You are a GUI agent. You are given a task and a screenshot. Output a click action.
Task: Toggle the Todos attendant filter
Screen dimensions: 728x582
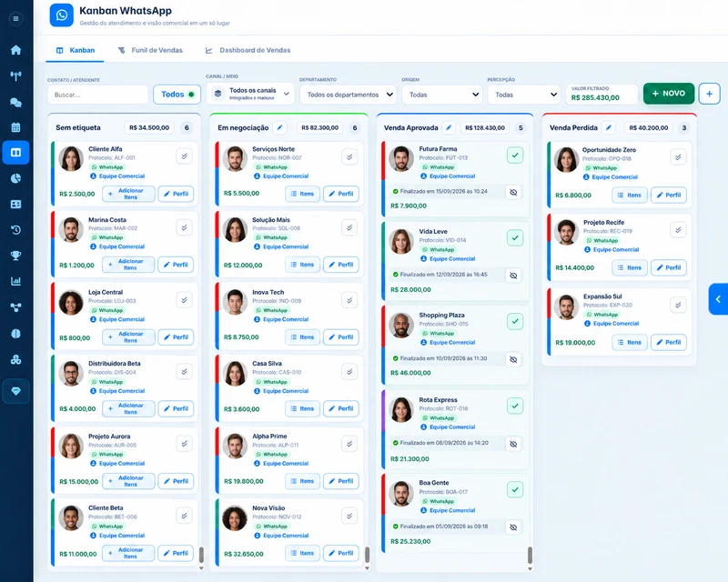pos(177,95)
